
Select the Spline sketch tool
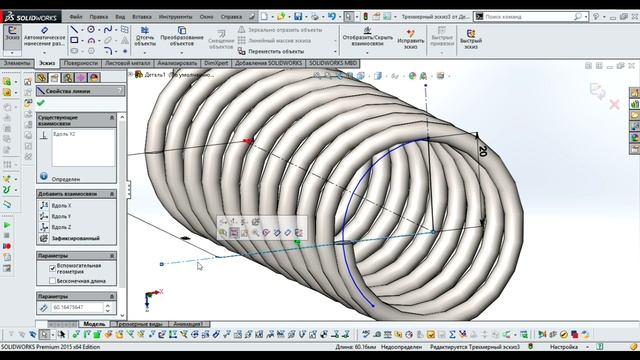pos(108,29)
